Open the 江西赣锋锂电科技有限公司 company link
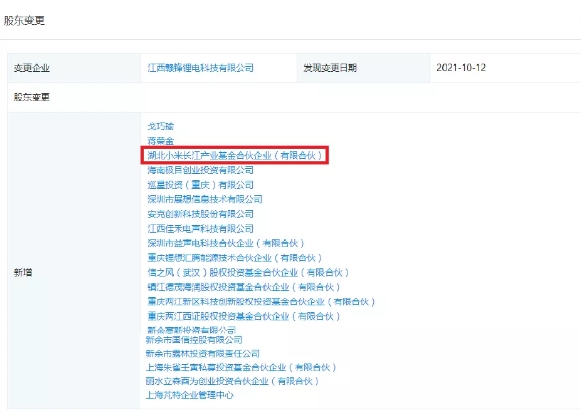The height and width of the screenshot is (412, 581). (x=200, y=68)
